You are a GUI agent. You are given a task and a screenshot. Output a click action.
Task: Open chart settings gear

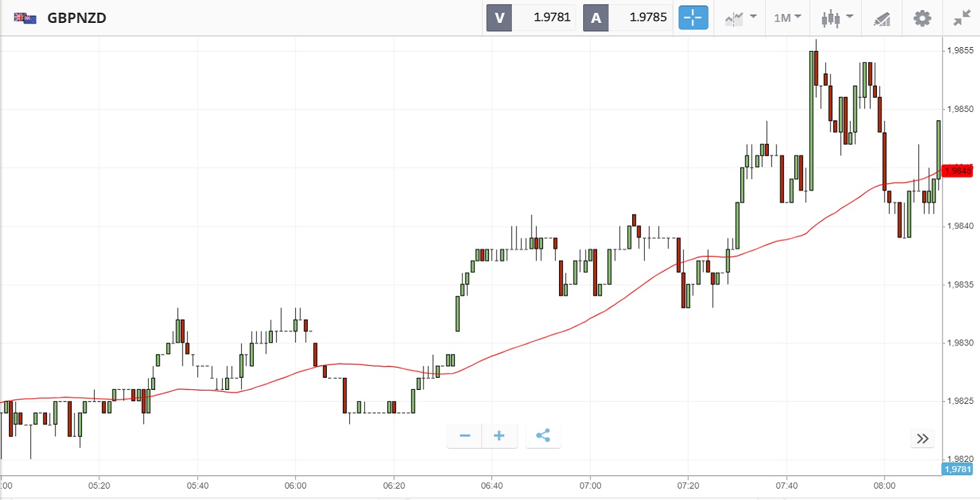tap(922, 18)
